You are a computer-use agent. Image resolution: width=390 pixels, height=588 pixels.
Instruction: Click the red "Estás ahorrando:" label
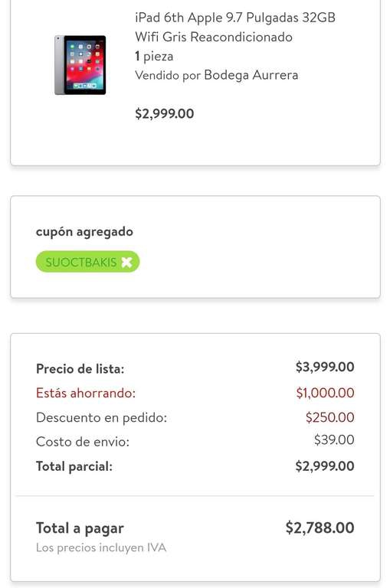click(86, 393)
